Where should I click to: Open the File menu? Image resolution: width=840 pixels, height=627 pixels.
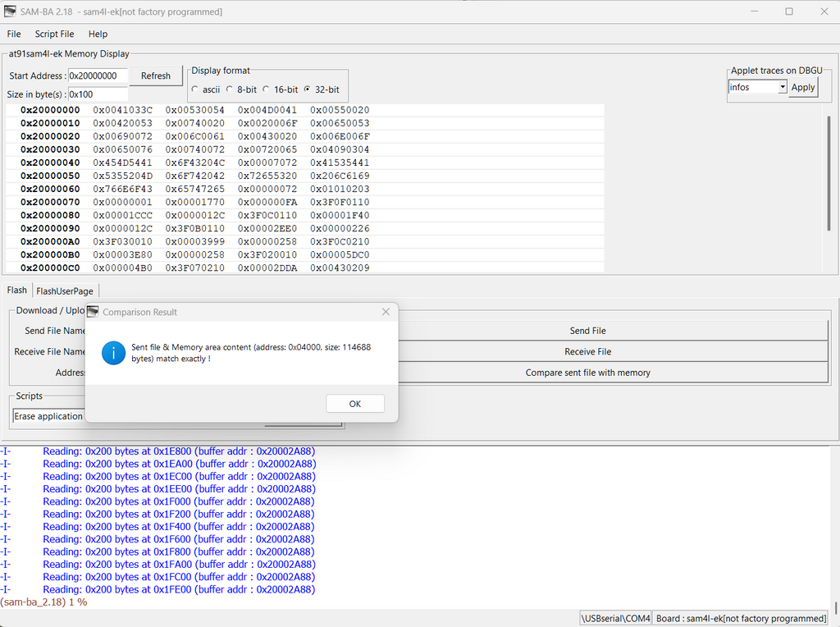[x=13, y=34]
